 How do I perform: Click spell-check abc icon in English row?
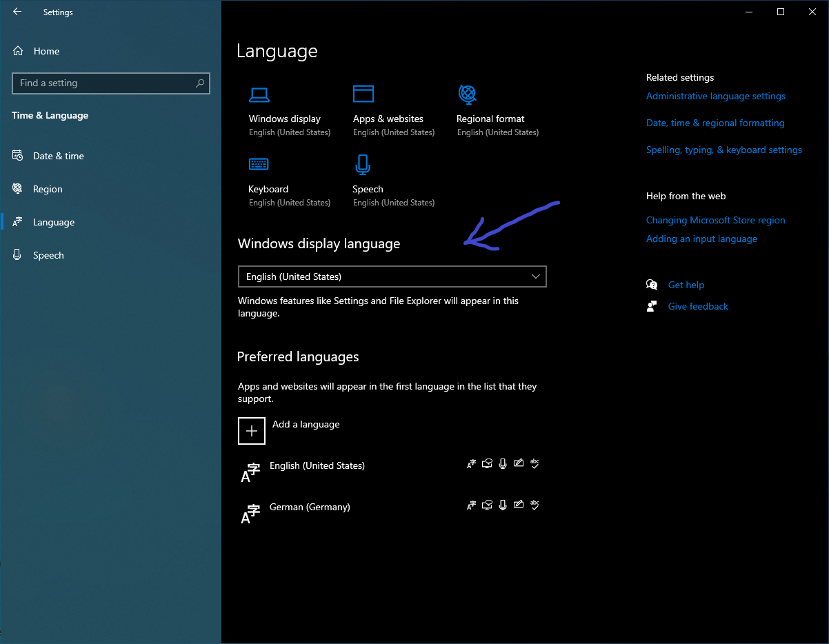(x=535, y=464)
